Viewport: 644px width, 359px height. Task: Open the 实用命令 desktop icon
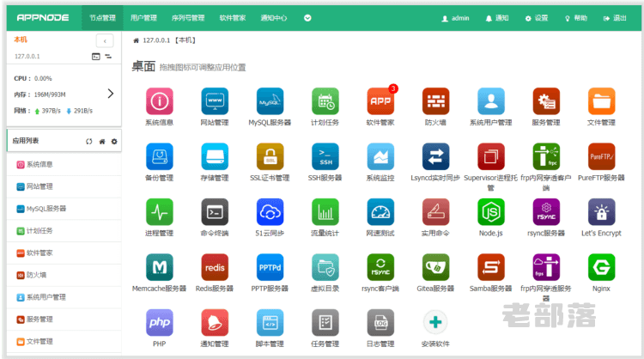(435, 212)
